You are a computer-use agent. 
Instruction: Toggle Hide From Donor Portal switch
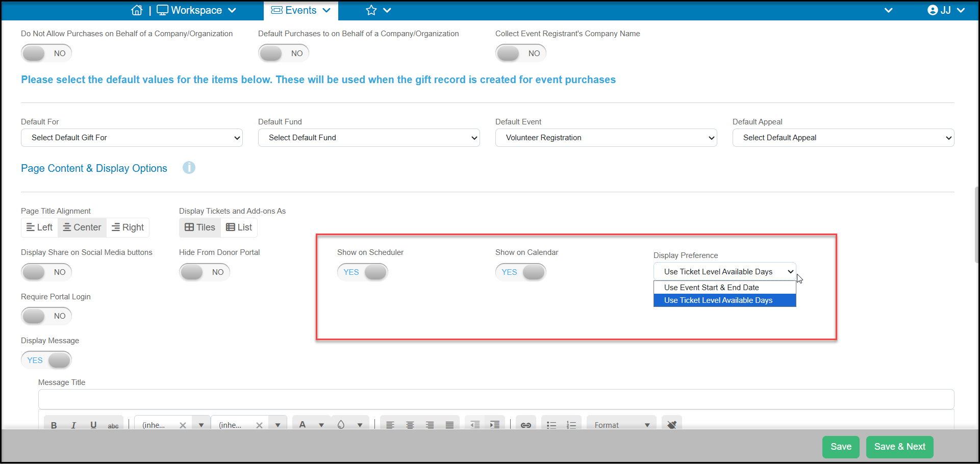205,272
